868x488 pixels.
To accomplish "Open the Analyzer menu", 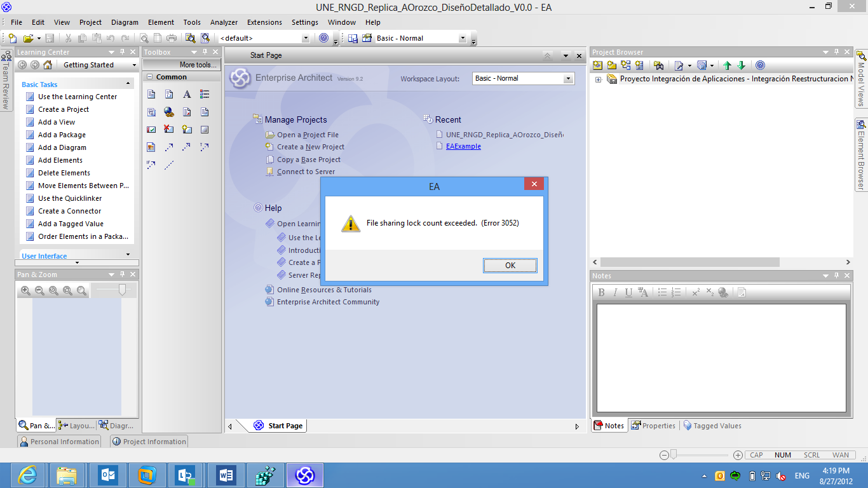I will [x=224, y=22].
